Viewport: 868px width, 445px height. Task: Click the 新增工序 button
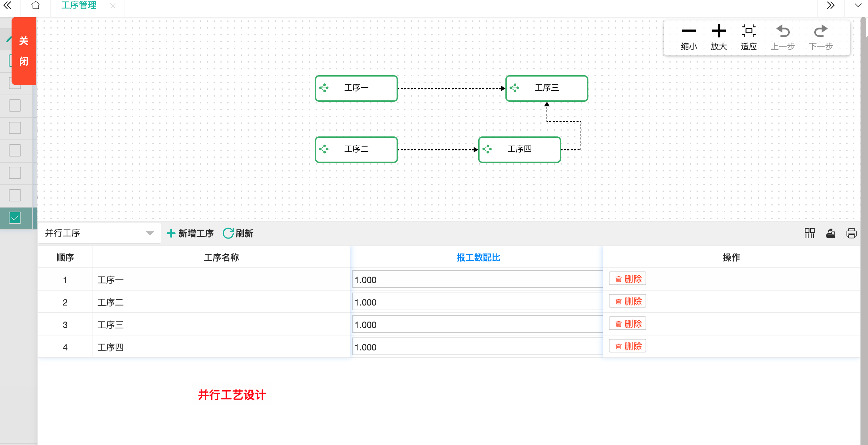click(190, 233)
